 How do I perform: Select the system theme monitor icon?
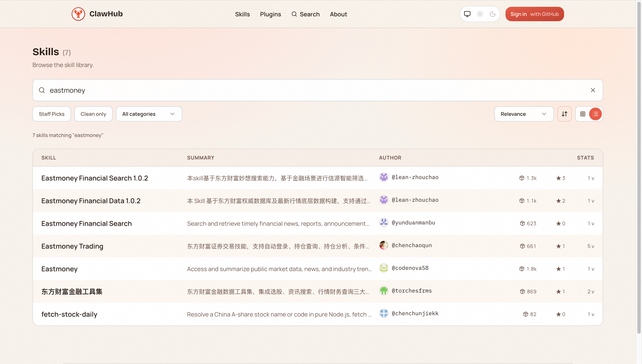pos(467,14)
